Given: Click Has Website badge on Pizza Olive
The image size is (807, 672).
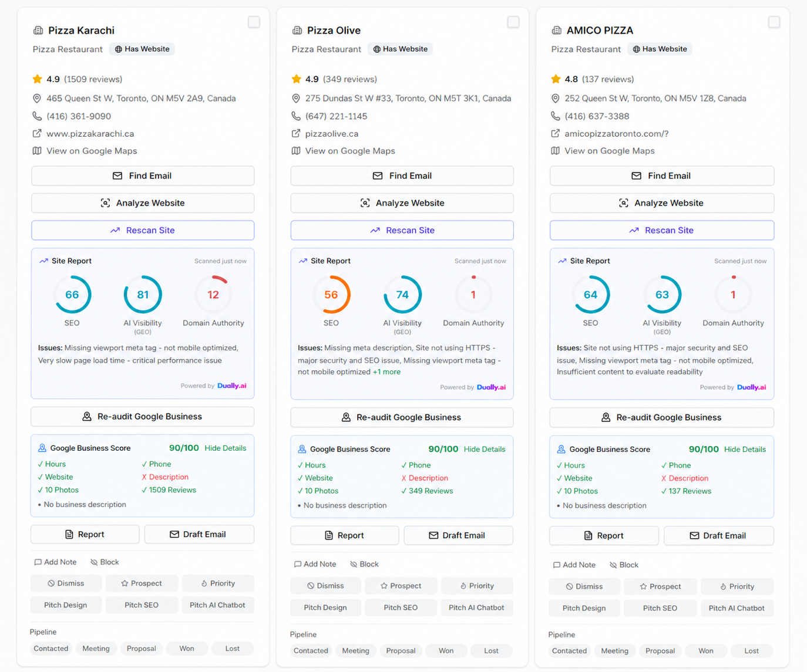Looking at the screenshot, I should [x=401, y=49].
